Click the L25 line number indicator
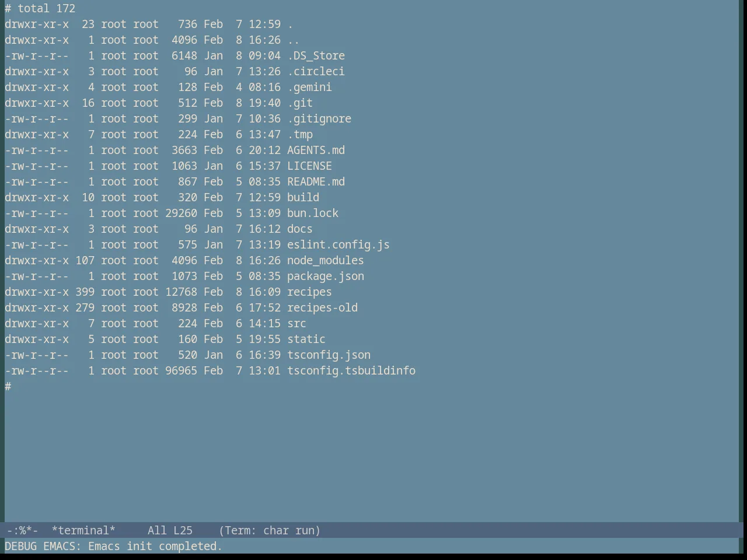This screenshot has width=747, height=560. [183, 530]
